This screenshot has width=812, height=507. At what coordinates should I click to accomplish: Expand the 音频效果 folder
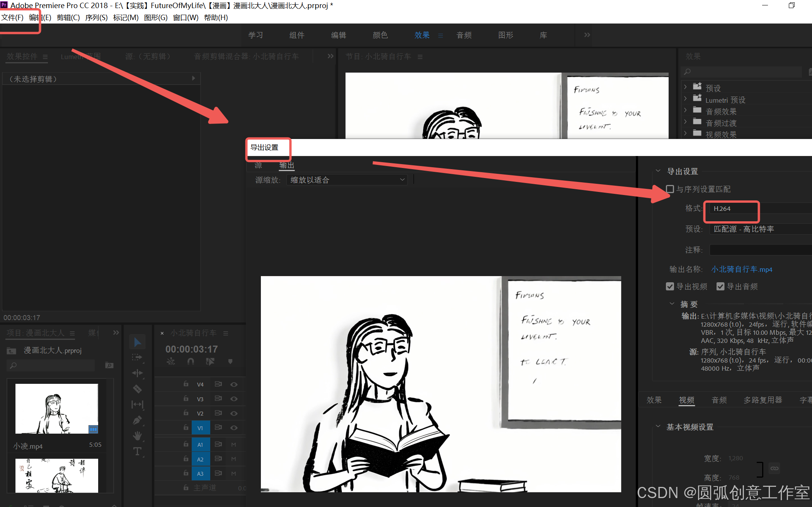point(685,111)
